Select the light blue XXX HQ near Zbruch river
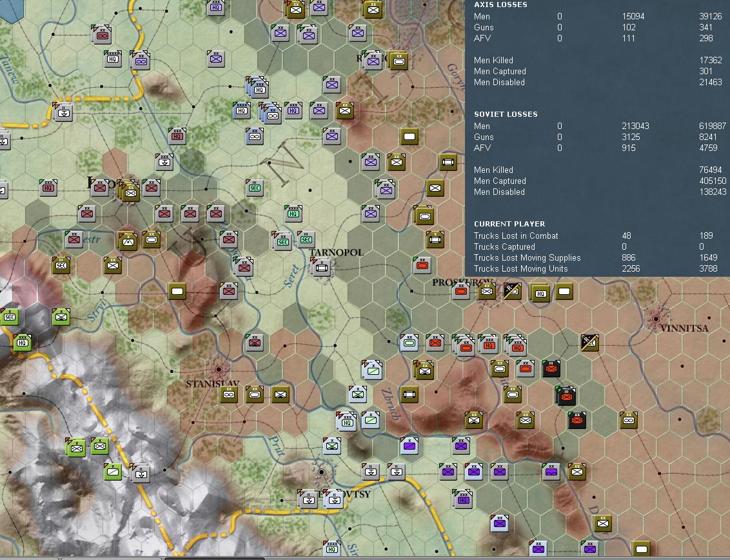Viewport: 730px width, 560px height. pyautogui.click(x=346, y=421)
